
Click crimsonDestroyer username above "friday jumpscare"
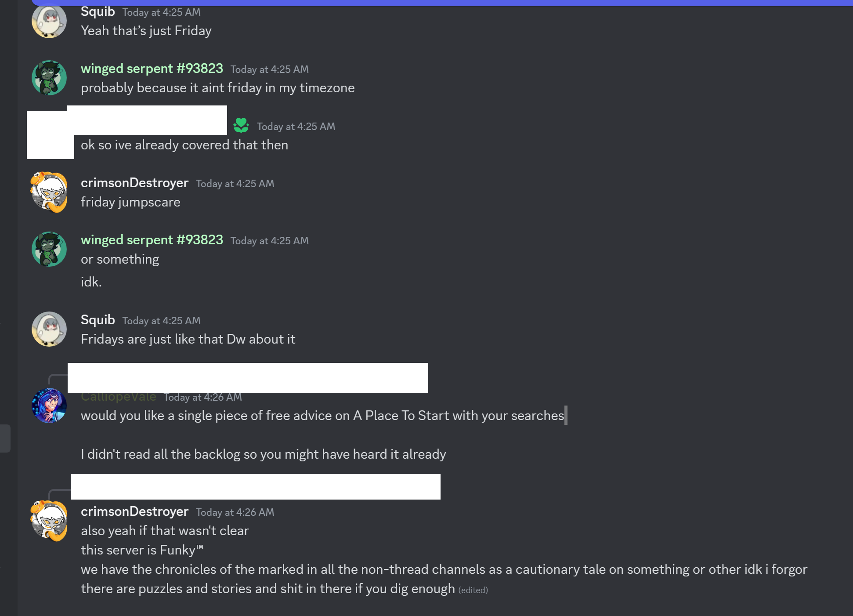point(134,183)
